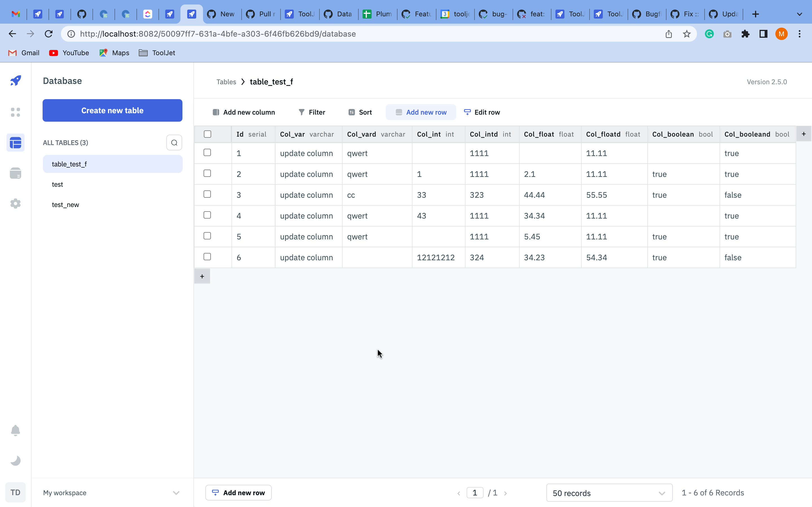Expand the My workspace selector

pyautogui.click(x=176, y=493)
